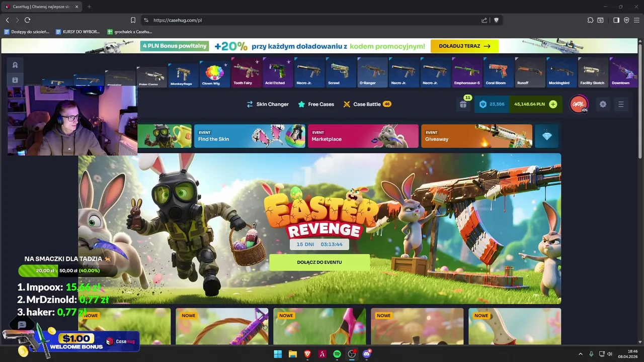Click DOŁADUJ TERAZ promo button

(x=464, y=46)
